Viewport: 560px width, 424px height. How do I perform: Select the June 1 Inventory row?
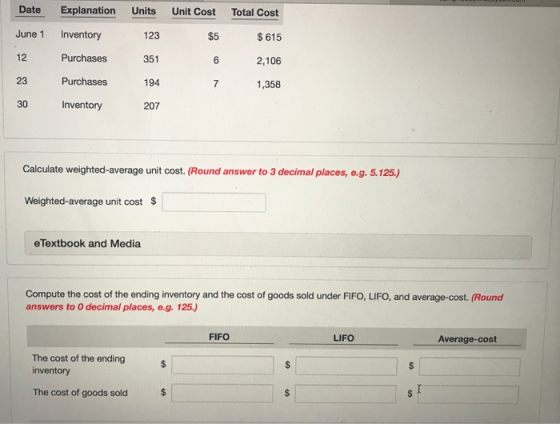[x=149, y=35]
